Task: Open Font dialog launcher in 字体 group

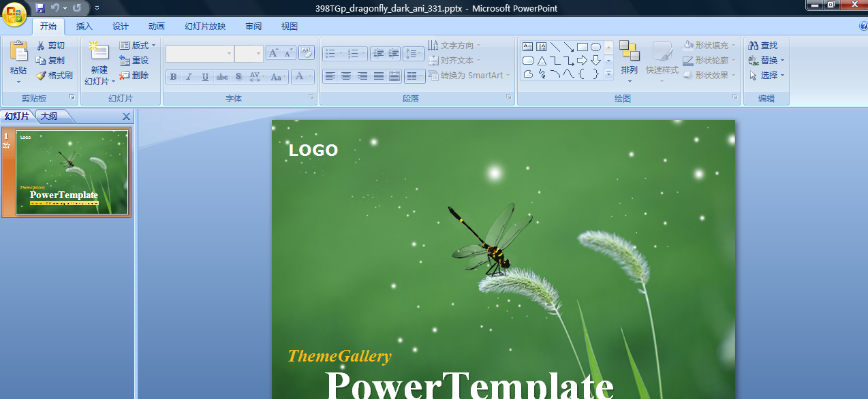Action: (x=311, y=98)
